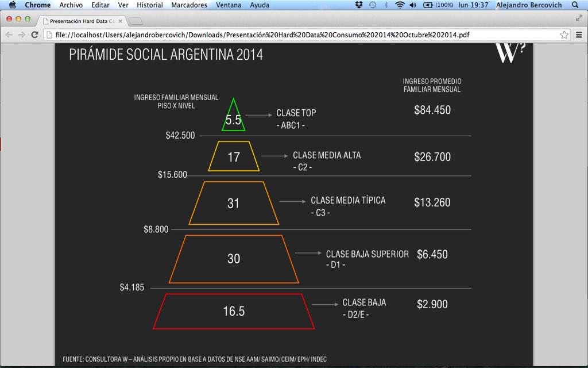The height and width of the screenshot is (368, 588).
Task: Click the browser back arrow
Action: point(9,34)
